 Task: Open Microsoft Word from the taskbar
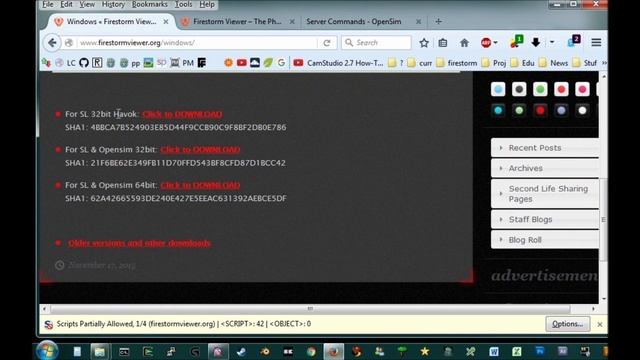click(493, 351)
